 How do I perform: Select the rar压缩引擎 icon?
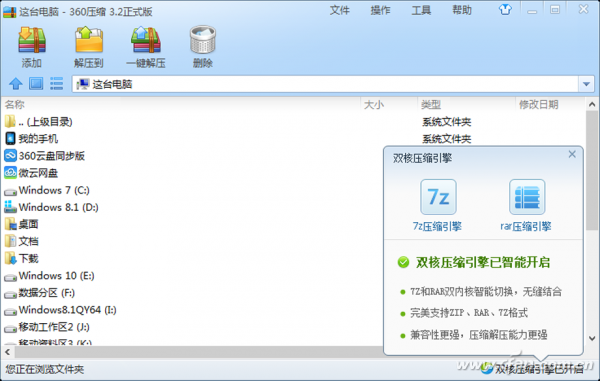tap(527, 197)
